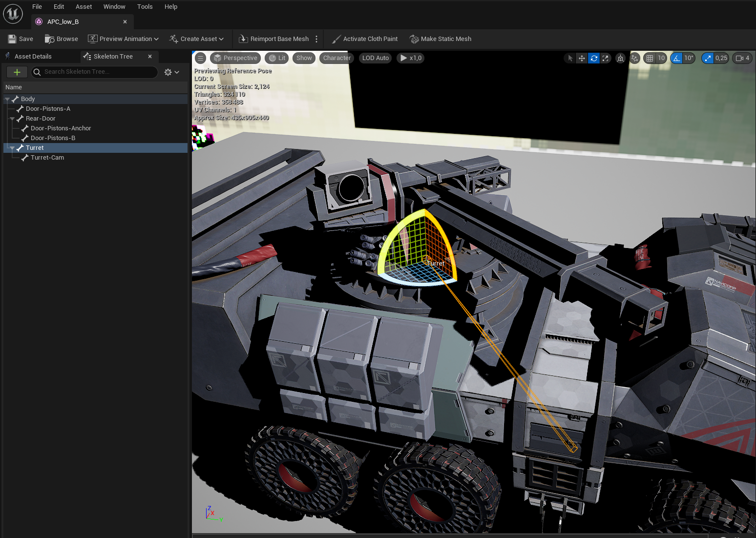This screenshot has width=756, height=538.
Task: Open the viewport options hamburger menu
Action: click(200, 58)
